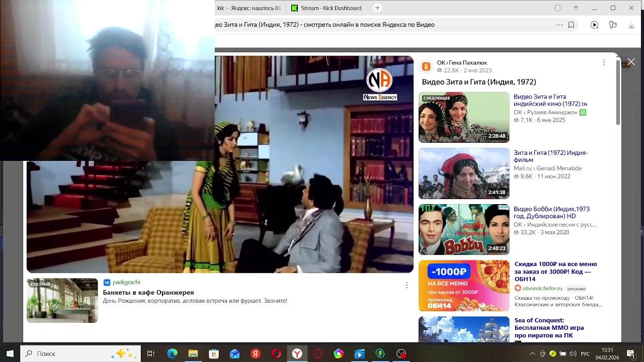Open the OK › Гена Пахалюк source link
Screen dimensions: 644x362
(x=462, y=63)
